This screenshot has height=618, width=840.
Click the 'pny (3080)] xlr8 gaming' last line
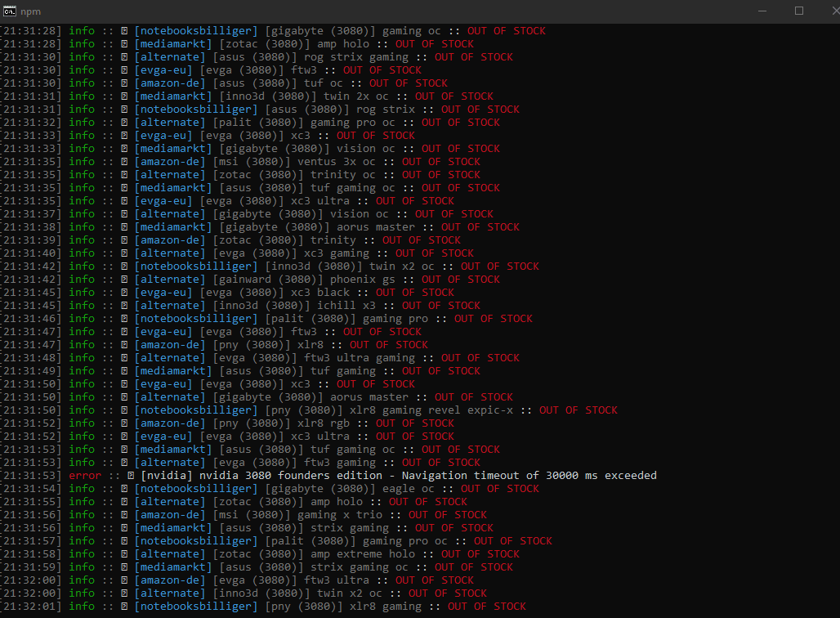[263, 607]
